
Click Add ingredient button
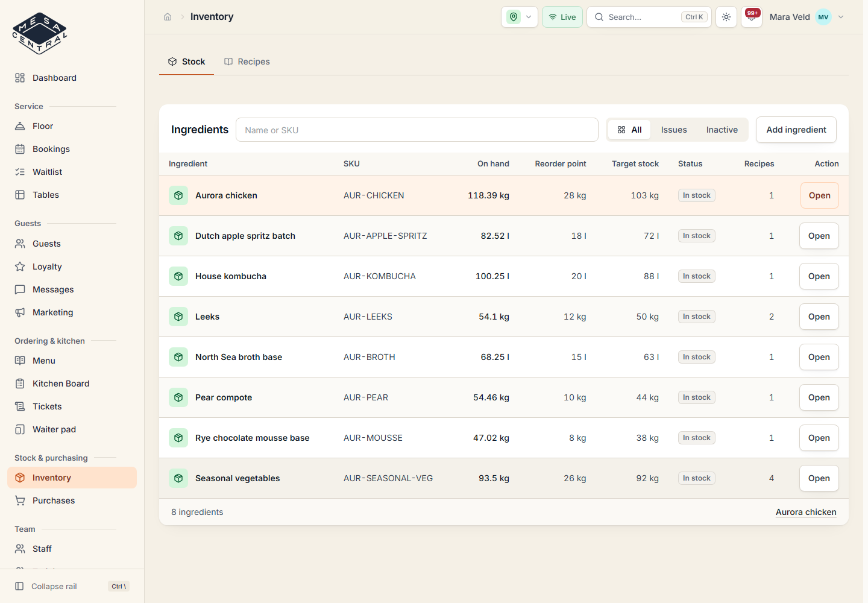click(796, 130)
